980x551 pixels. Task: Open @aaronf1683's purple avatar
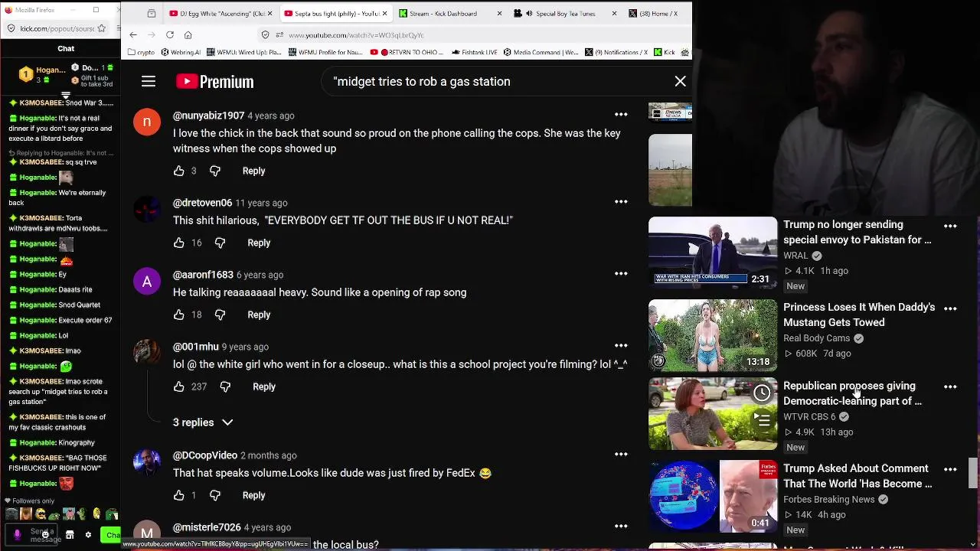[147, 281]
